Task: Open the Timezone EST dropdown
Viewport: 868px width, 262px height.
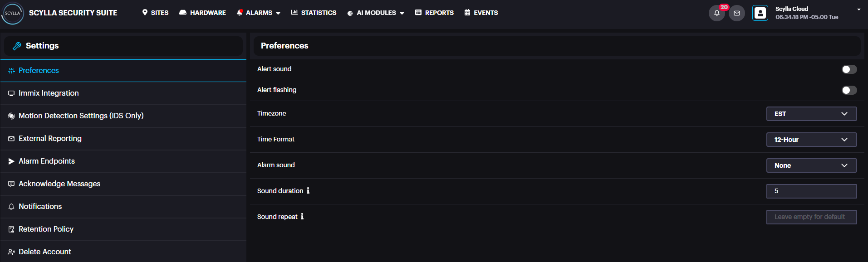Action: (811, 114)
